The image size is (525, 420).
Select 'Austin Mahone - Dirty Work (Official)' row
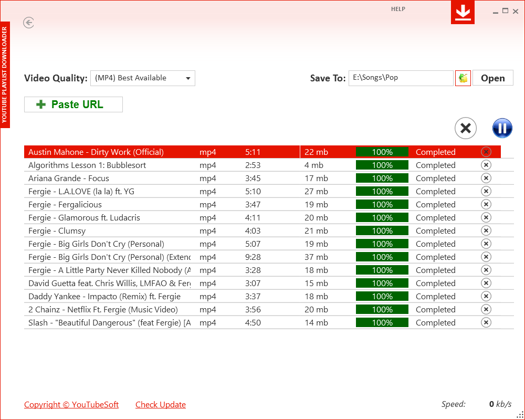click(x=262, y=152)
